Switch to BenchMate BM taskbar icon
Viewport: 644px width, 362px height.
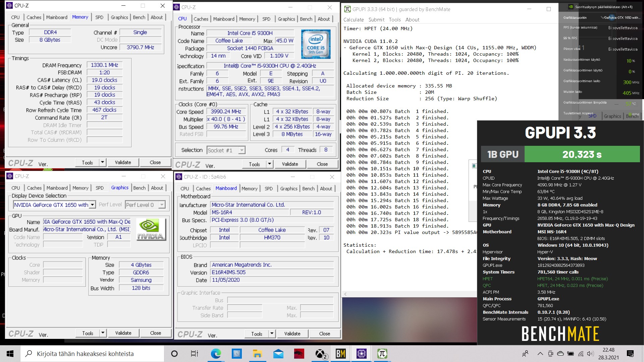tap(340, 354)
